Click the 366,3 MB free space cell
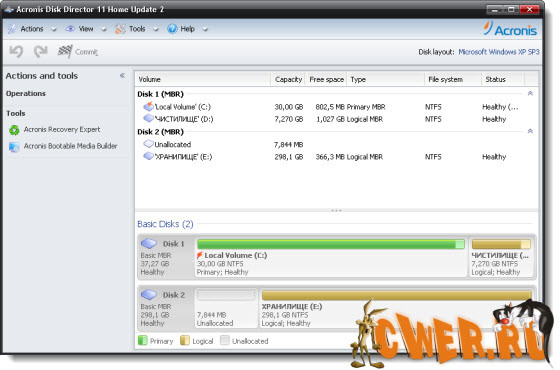 pos(330,157)
